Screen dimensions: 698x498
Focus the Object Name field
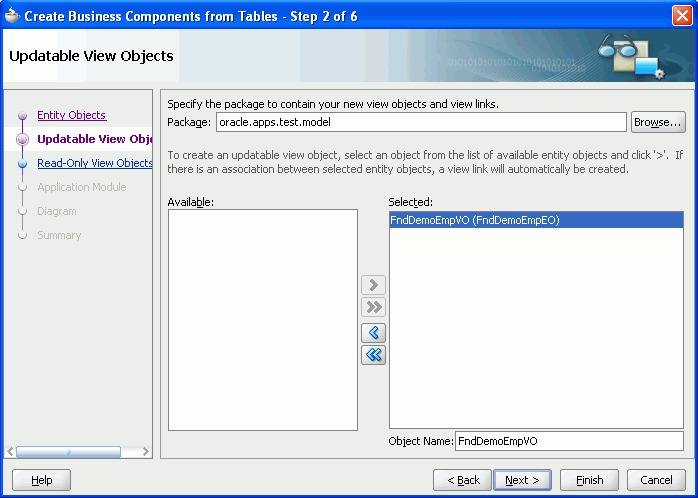[x=569, y=441]
